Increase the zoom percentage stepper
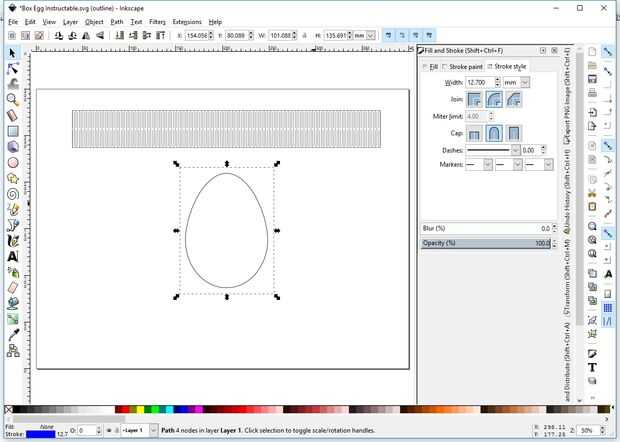This screenshot has height=442, width=620. point(603,428)
